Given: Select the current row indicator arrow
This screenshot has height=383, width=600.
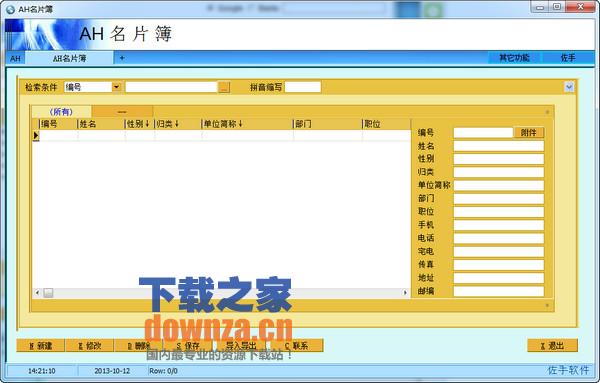Looking at the screenshot, I should click(36, 135).
